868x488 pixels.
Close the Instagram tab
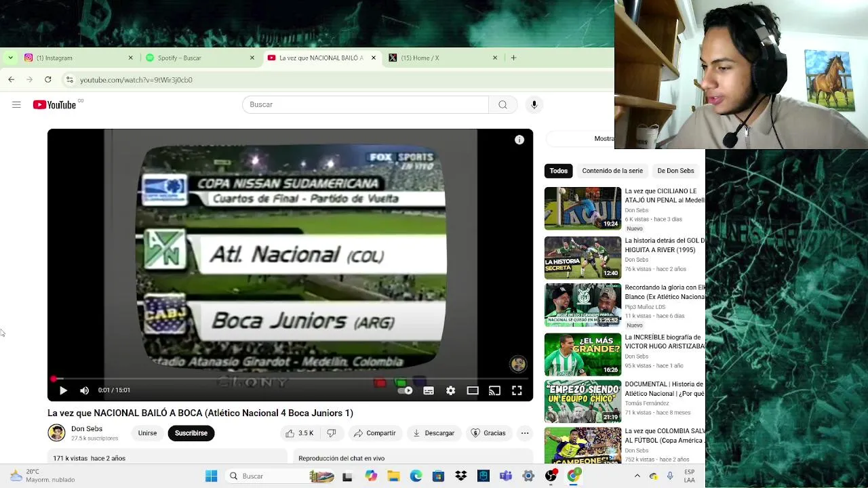click(130, 58)
